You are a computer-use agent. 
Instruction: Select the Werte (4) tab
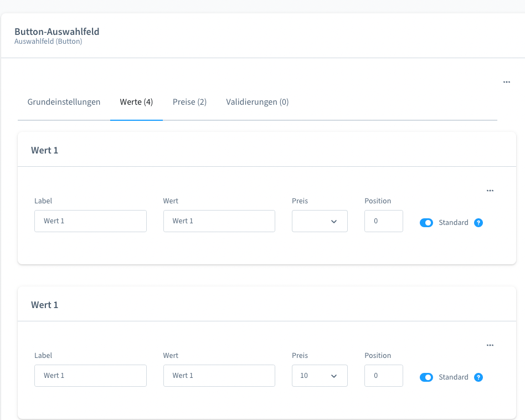[136, 102]
